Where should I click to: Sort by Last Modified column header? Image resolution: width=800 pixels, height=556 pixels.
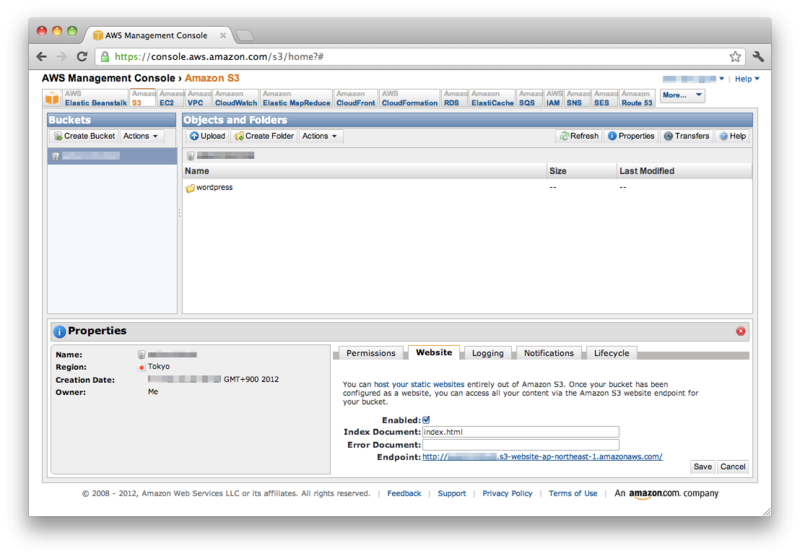tap(684, 171)
